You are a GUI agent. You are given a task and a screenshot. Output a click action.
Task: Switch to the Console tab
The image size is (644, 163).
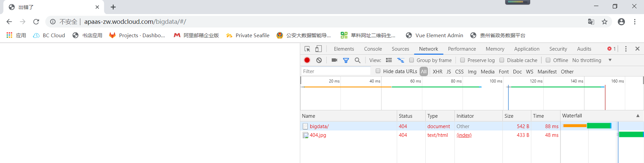(373, 49)
